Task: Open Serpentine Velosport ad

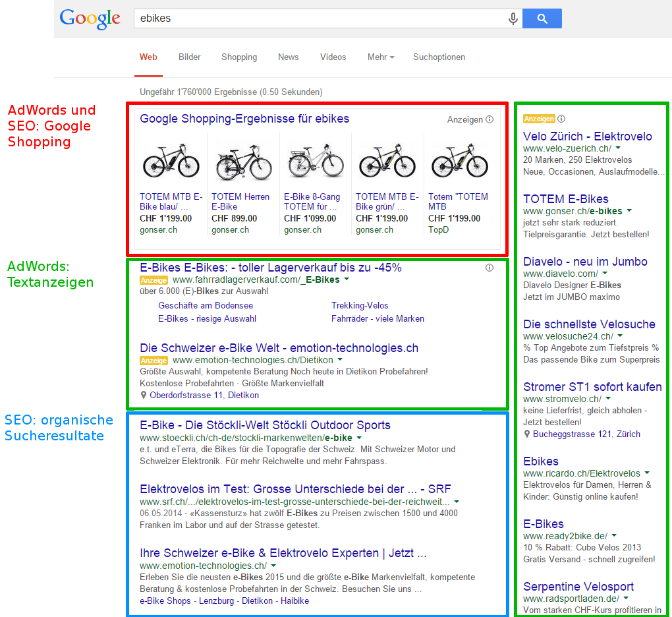Action: 578,587
